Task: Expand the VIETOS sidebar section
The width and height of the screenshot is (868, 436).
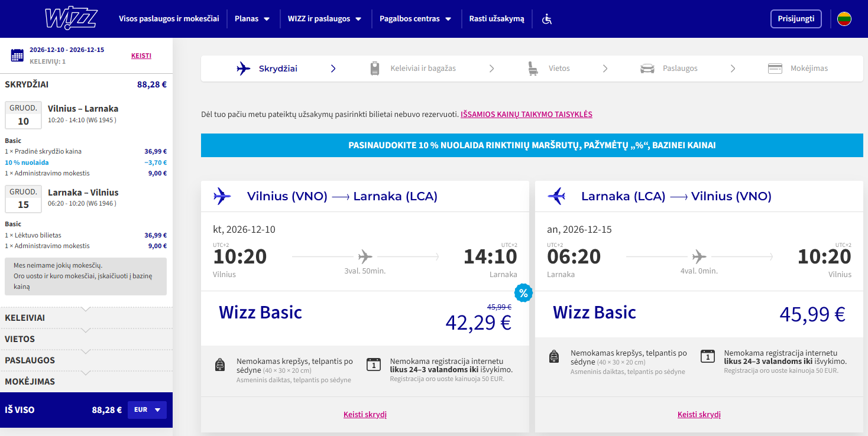Action: [86, 339]
